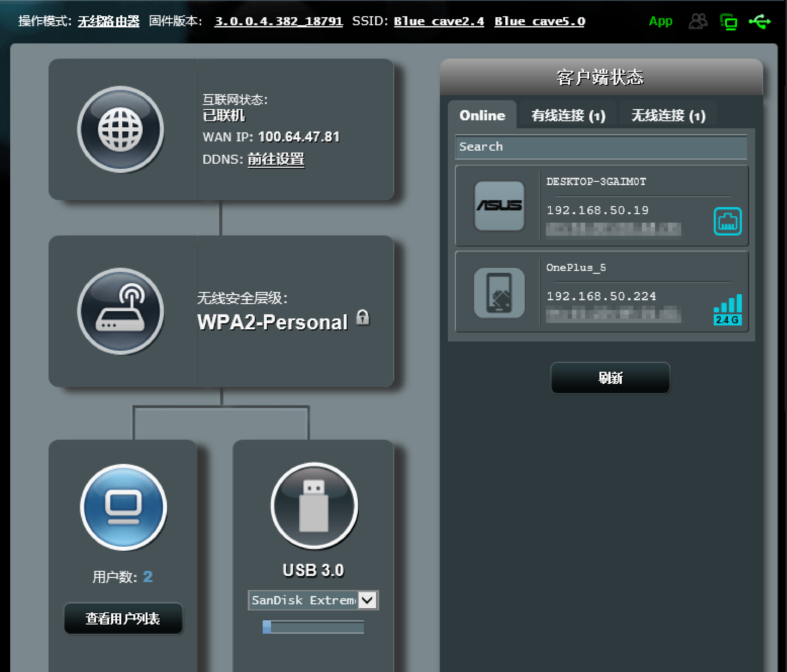Open the USB 3.0 drive icon
Image resolution: width=787 pixels, height=672 pixels.
[x=314, y=506]
